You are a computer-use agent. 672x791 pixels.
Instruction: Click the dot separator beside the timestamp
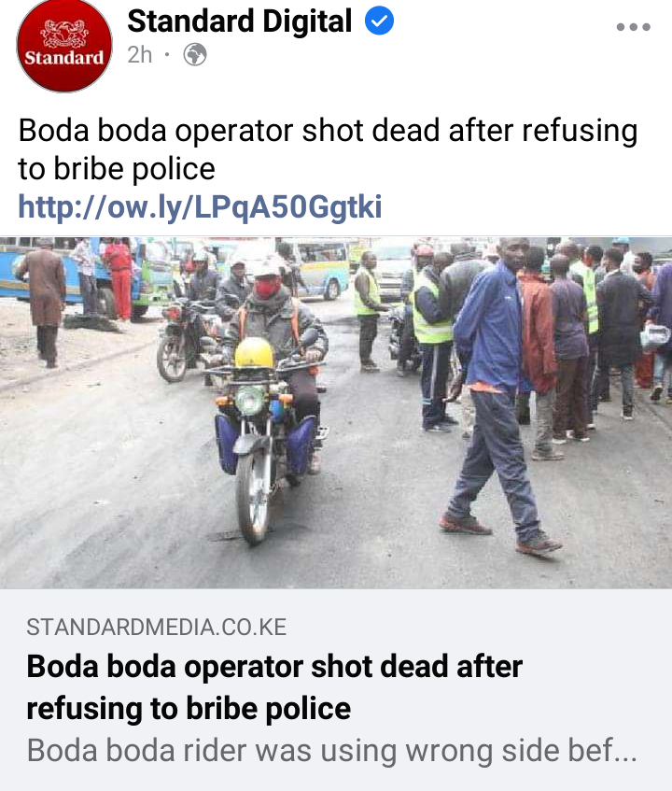coord(167,54)
